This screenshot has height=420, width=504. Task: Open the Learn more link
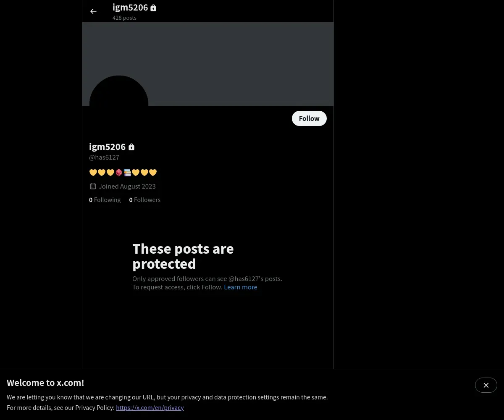(x=241, y=287)
